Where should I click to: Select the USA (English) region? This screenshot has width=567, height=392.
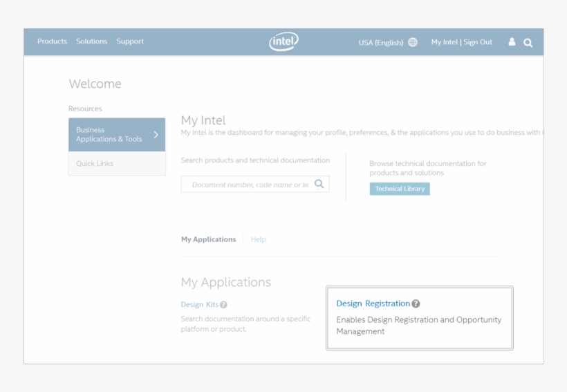pos(381,43)
